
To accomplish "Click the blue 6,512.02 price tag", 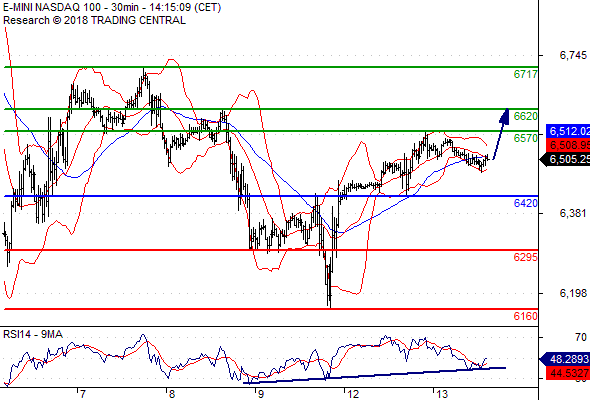I will coord(568,131).
